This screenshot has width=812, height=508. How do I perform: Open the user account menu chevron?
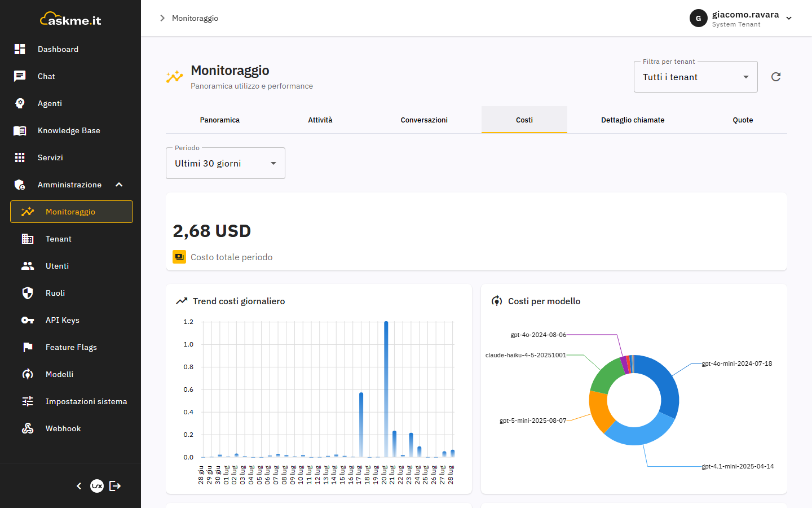[789, 18]
